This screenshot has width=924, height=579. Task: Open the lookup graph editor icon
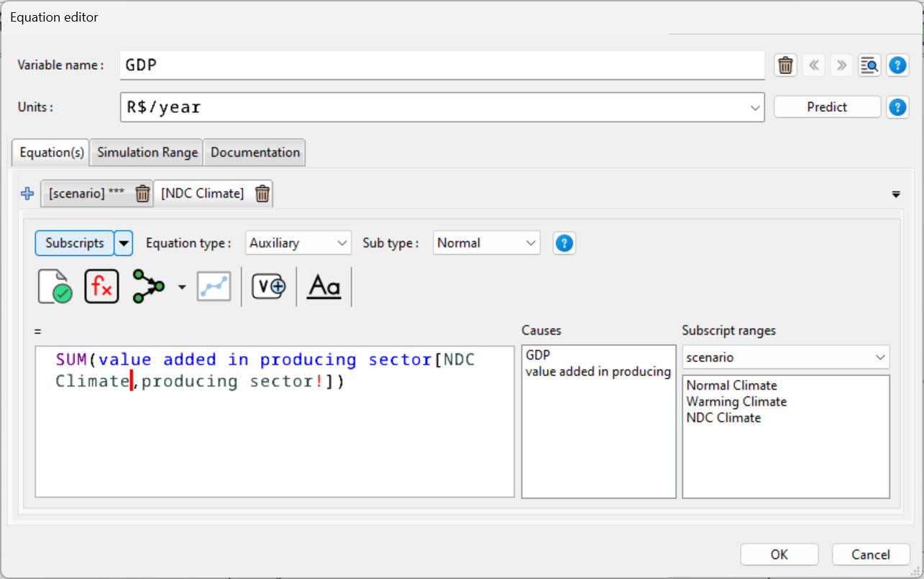214,286
